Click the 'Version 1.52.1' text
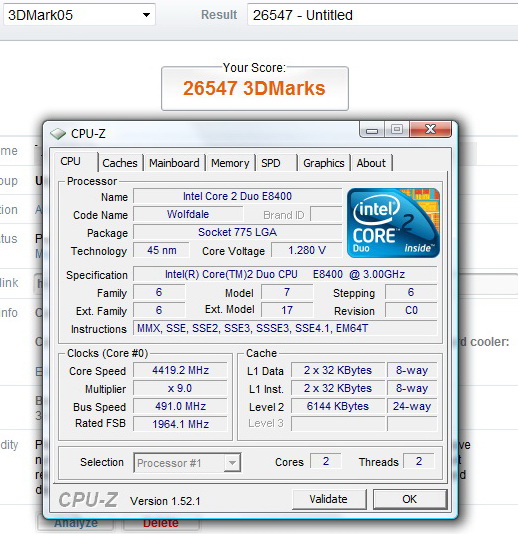518x534 pixels. tap(165, 501)
